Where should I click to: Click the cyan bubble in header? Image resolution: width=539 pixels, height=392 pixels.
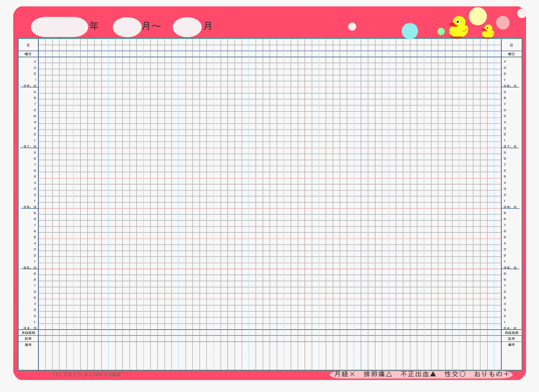click(x=410, y=31)
